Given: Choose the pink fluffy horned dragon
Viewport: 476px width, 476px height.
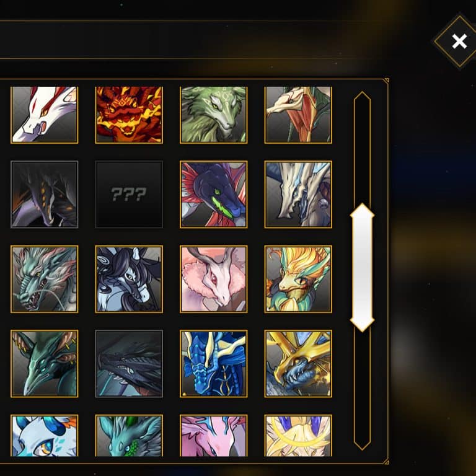Looking at the screenshot, I should [213, 279].
